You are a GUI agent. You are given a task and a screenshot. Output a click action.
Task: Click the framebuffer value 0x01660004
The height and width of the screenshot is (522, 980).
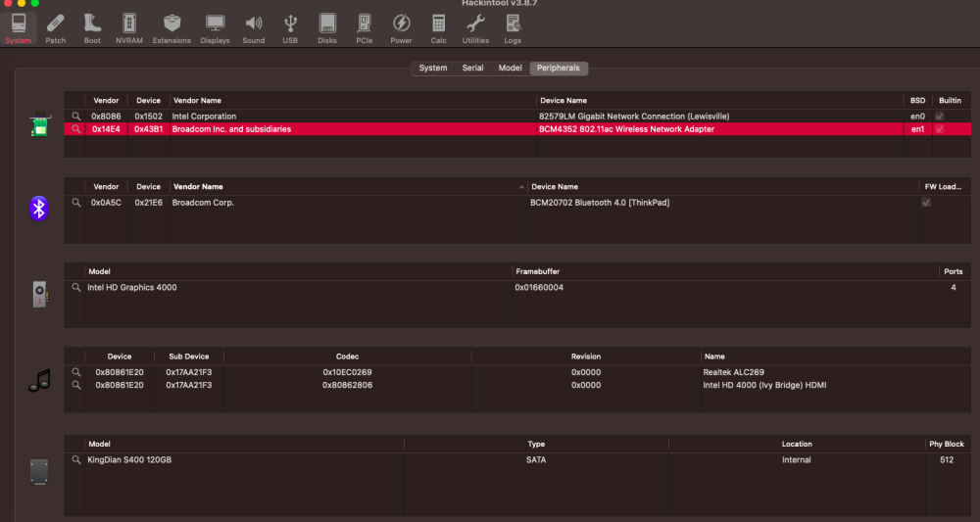click(x=539, y=287)
